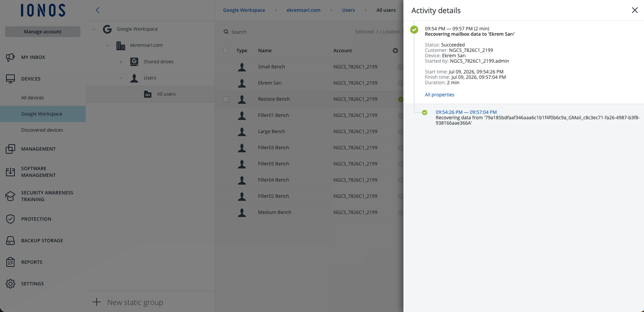Toggle the select-all checkbox in table header

coord(226,51)
